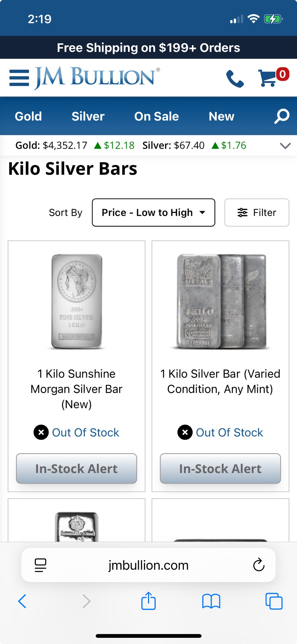Screen dimensions: 297x644
Task: Set In-Stock Alert for Varied Condition bar
Action: (x=220, y=469)
